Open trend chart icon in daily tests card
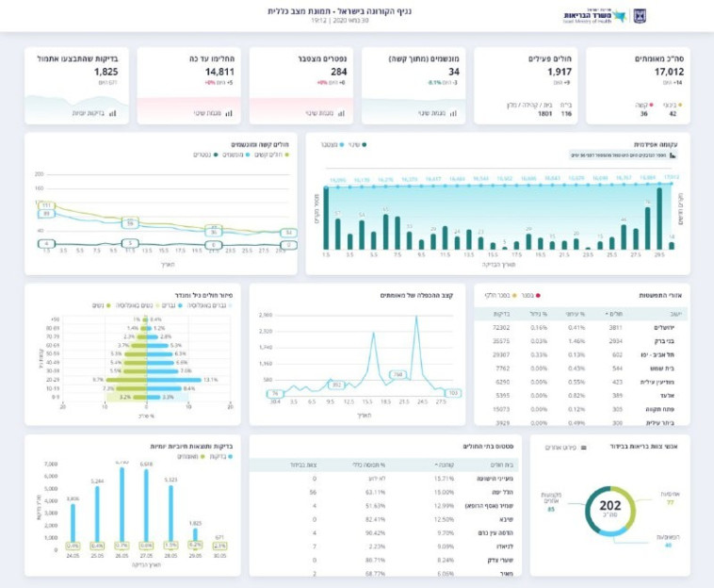 111,113
